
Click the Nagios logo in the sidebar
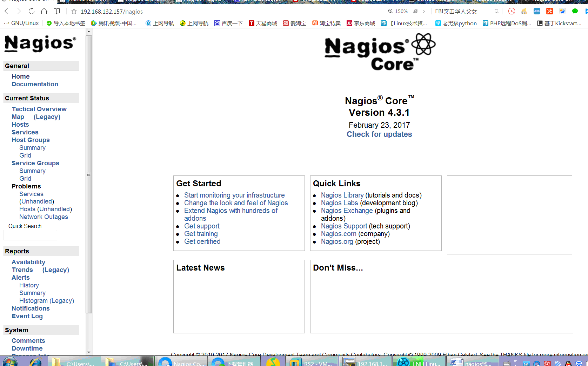point(40,44)
